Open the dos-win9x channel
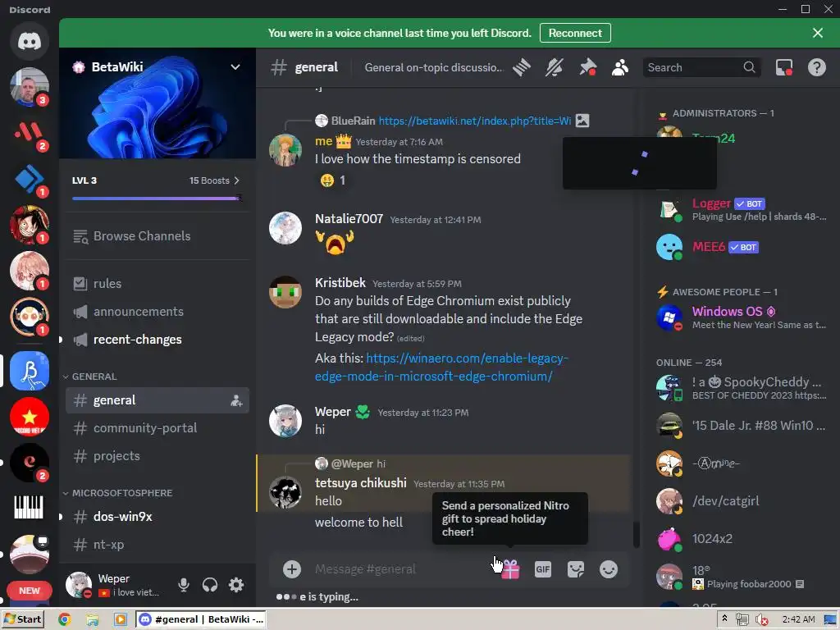The width and height of the screenshot is (840, 630). 157,517
